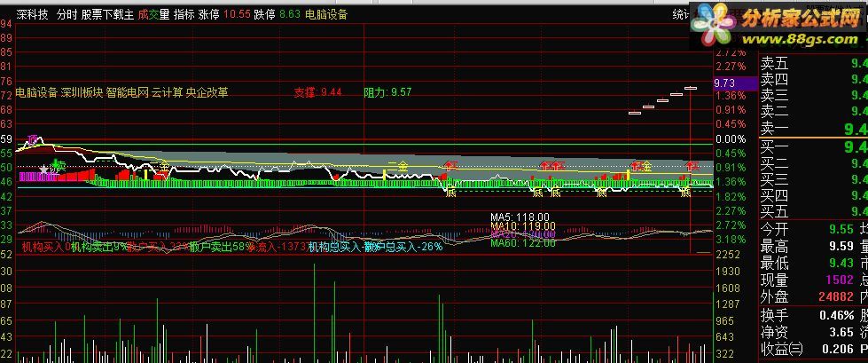The height and width of the screenshot is (363, 868).
Task: Click the magenta 顶 top marker
Action: coord(35,139)
